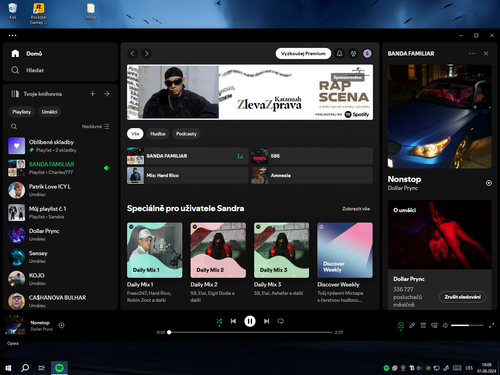Screen dimensions: 500x375
Task: Toggle repeat mode
Action: (x=281, y=321)
